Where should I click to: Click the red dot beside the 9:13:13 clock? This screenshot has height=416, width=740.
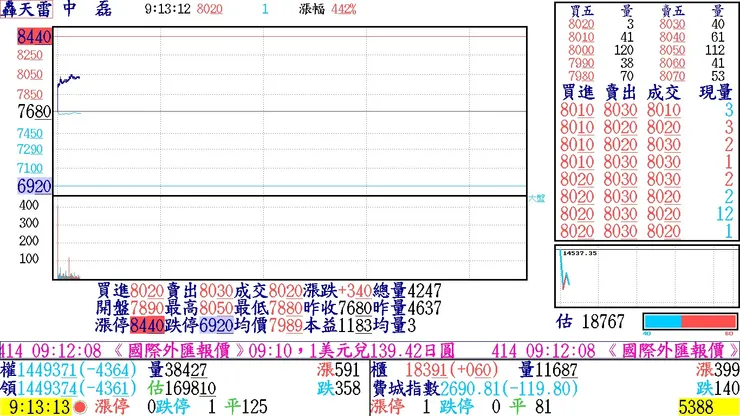point(80,407)
